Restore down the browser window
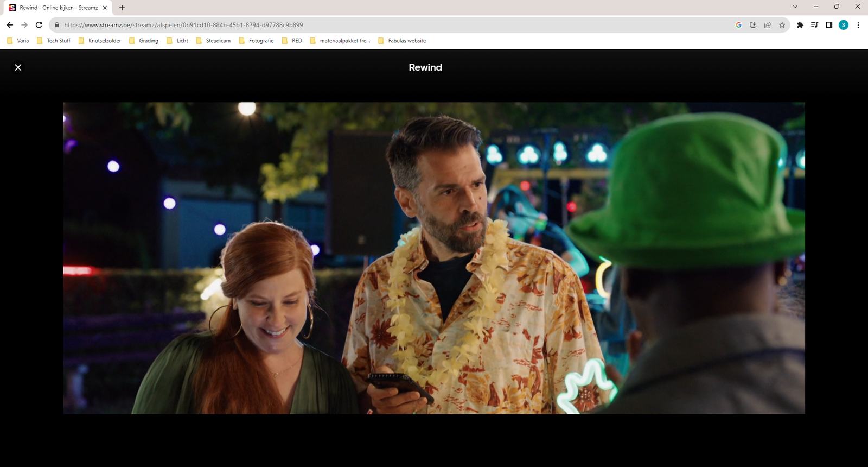 (837, 7)
